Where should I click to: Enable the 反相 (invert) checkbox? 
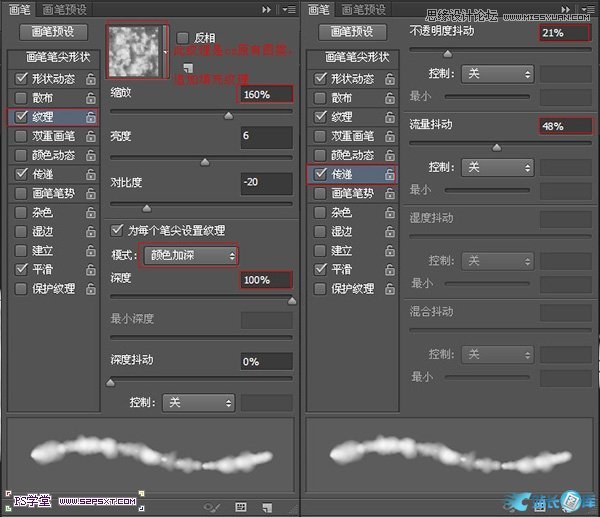[182, 37]
